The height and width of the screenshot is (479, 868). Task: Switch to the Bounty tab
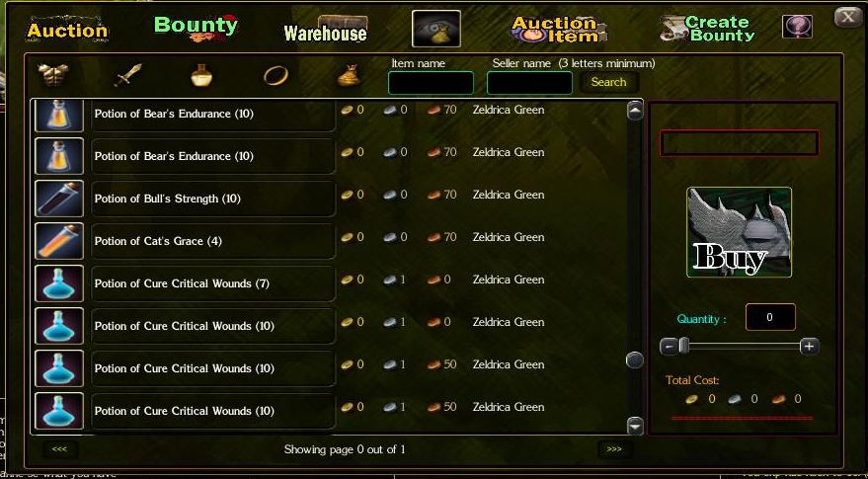(x=196, y=28)
